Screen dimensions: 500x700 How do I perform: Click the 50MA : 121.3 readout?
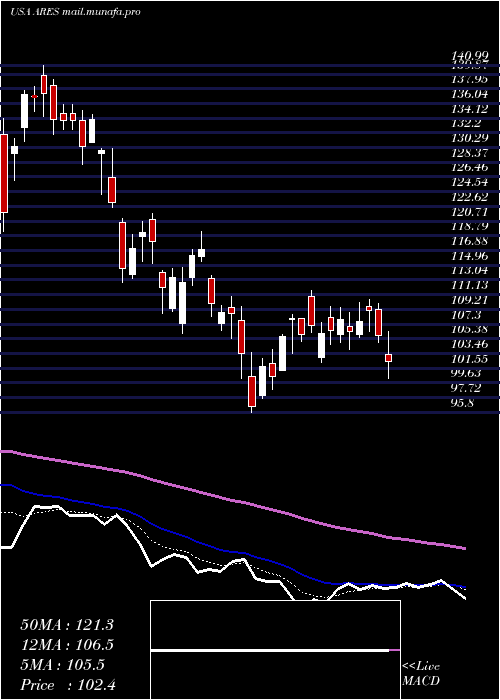[x=67, y=625]
